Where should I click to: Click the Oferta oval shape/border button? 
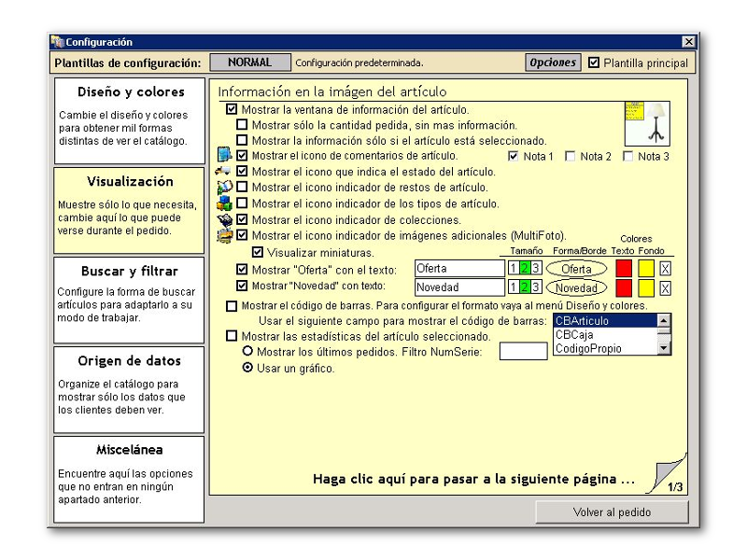(576, 269)
